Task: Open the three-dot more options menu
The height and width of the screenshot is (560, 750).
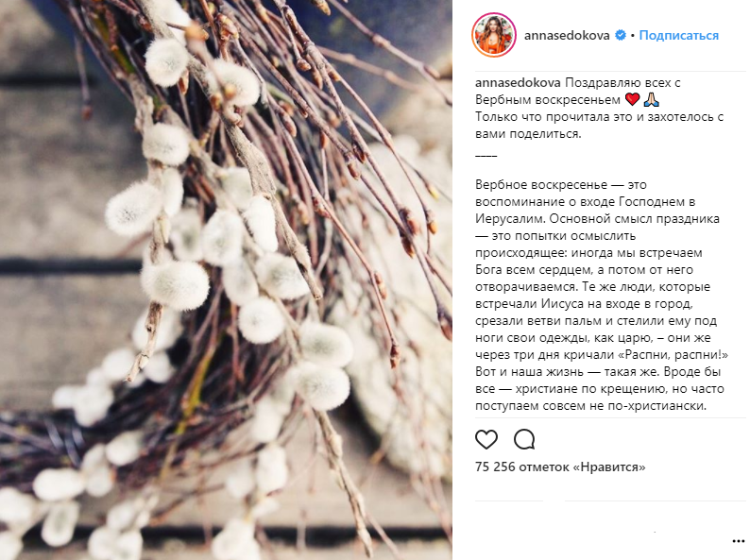Action: point(739,541)
